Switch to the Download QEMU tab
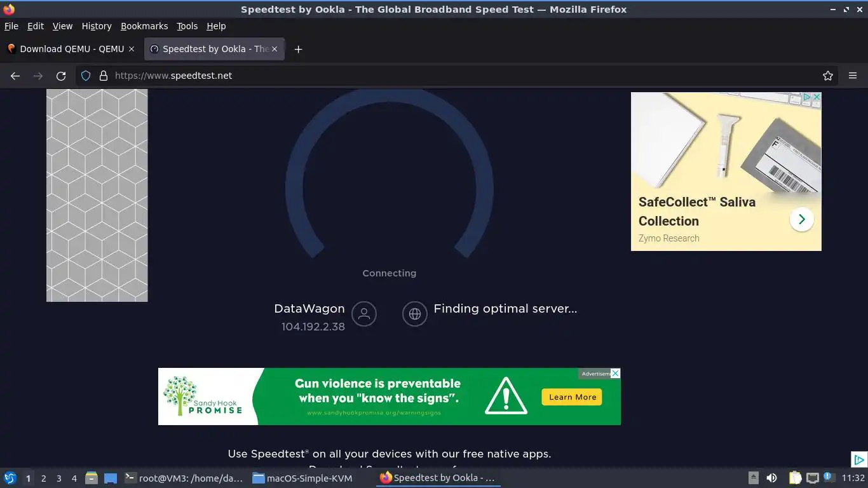Screen dimensions: 868x488 pos(71,49)
